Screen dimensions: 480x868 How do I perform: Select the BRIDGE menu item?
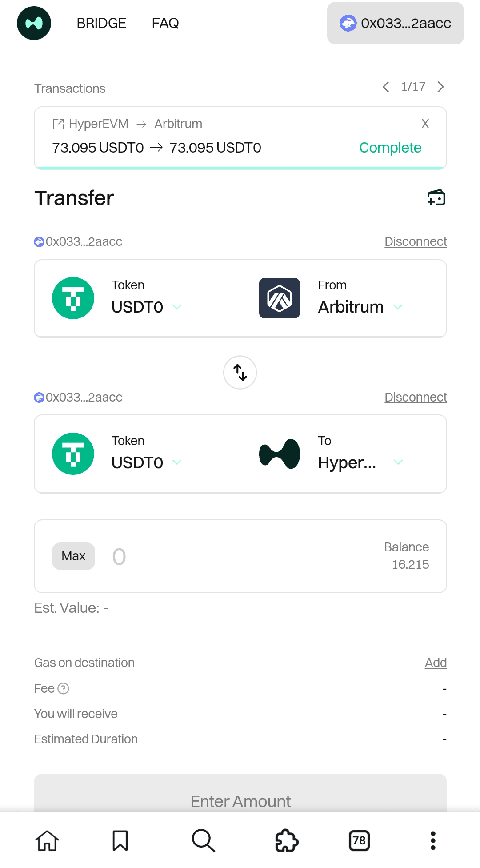(101, 23)
